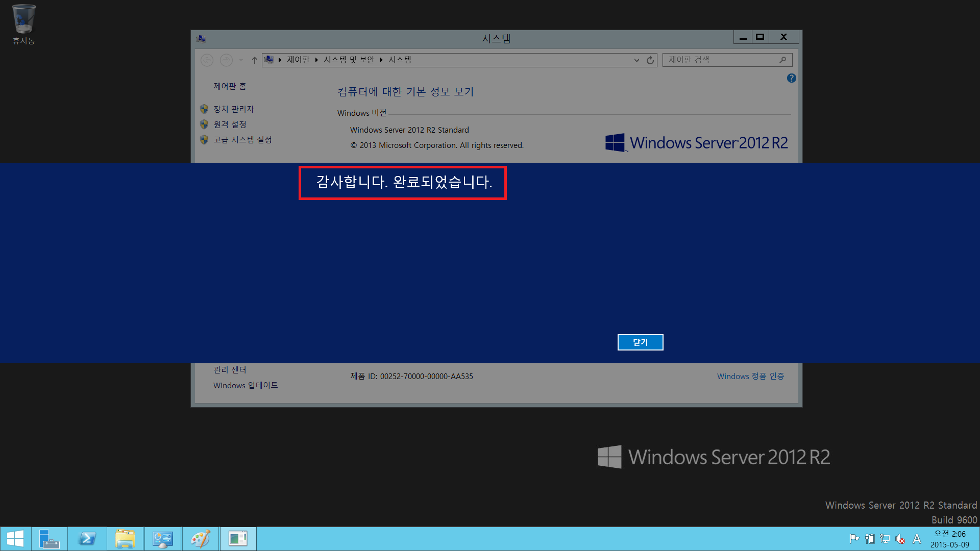Open the recent locations dropdown arrow
Viewport: 980px width, 551px height.
coord(241,60)
